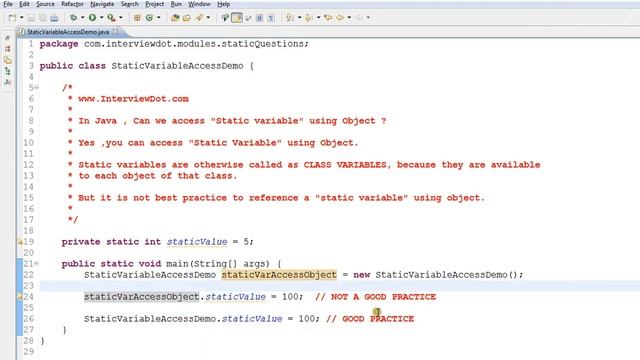Click '// NOT A GOOD PRACTICE' comment

click(x=376, y=297)
